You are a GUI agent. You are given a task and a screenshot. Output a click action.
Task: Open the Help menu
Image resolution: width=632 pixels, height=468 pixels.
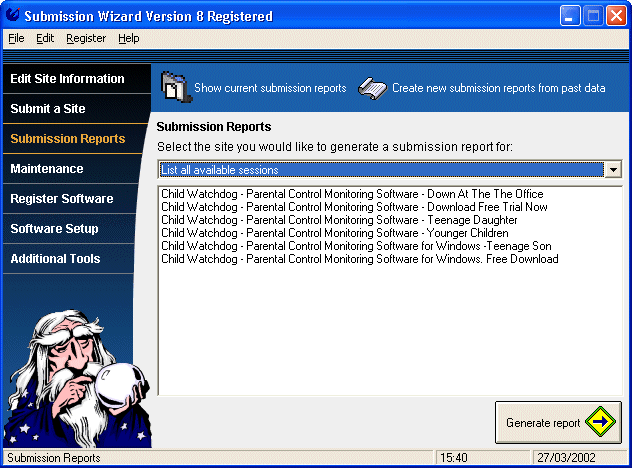pyautogui.click(x=129, y=38)
